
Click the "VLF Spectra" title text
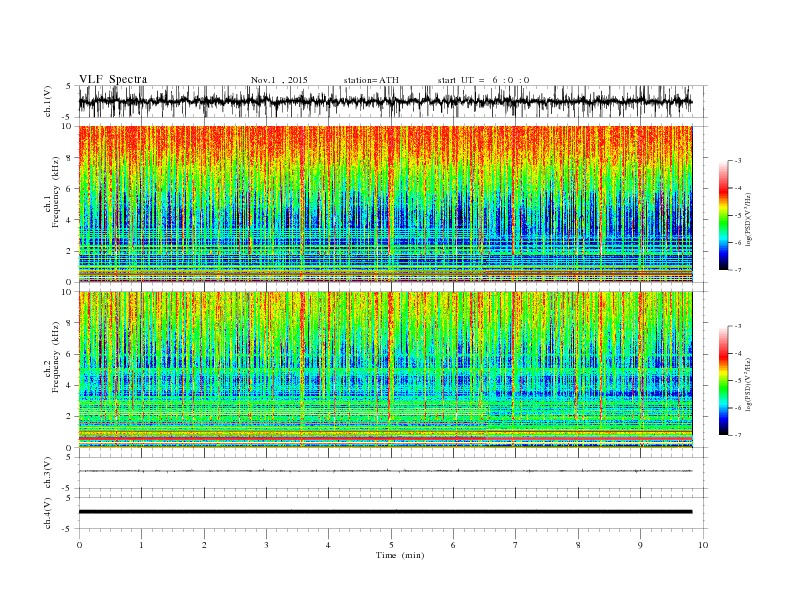[113, 79]
